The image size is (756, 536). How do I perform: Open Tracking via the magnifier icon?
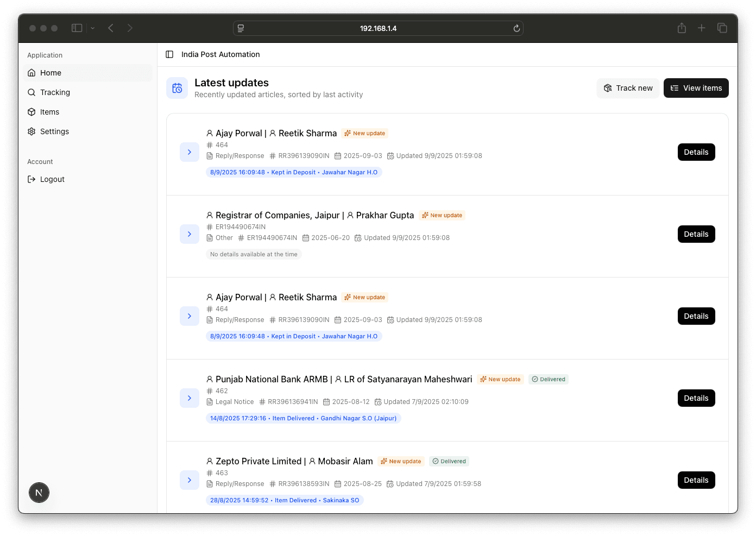tap(31, 92)
